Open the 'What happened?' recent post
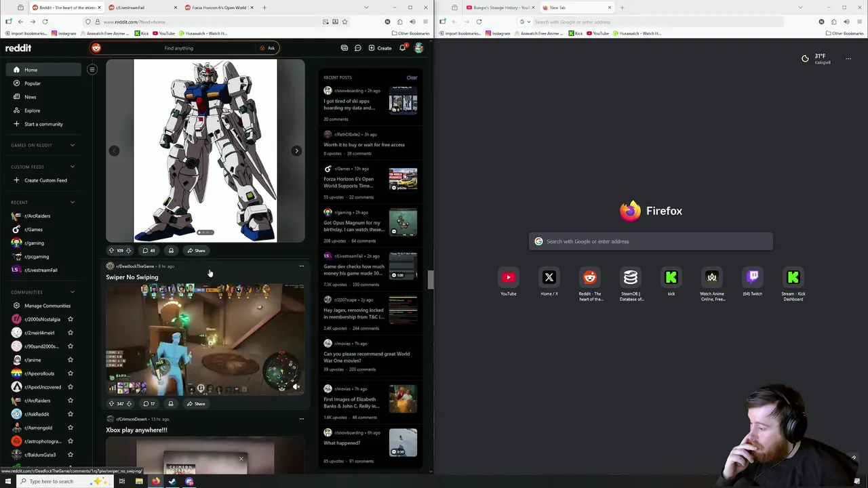This screenshot has height=488, width=868. point(342,443)
